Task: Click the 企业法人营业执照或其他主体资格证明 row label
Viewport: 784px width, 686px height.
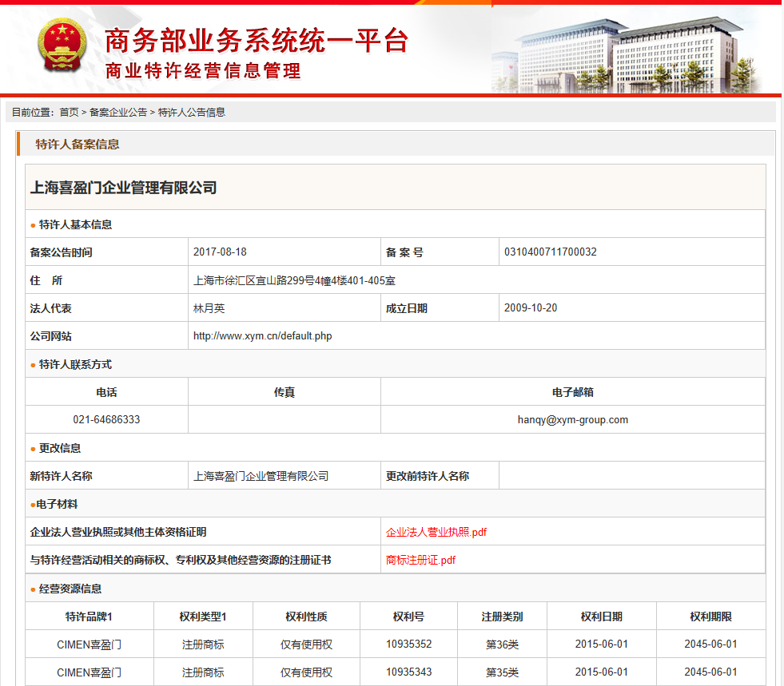Action: tap(118, 532)
